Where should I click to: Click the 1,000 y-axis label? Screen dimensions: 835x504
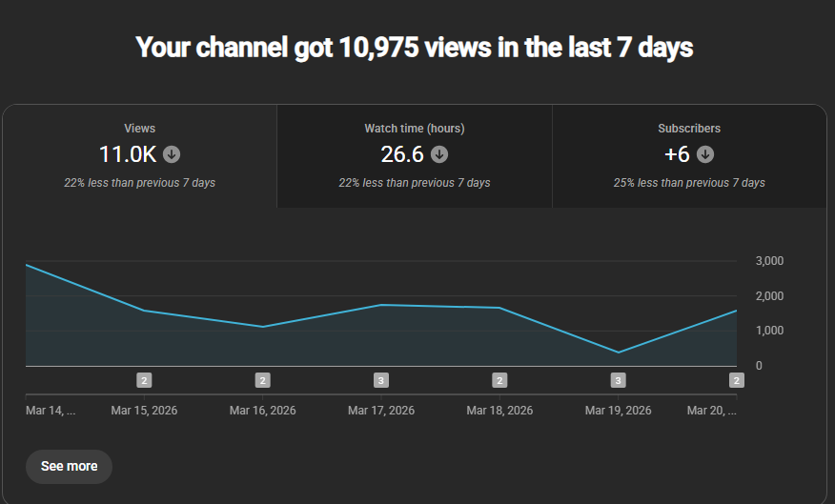769,331
